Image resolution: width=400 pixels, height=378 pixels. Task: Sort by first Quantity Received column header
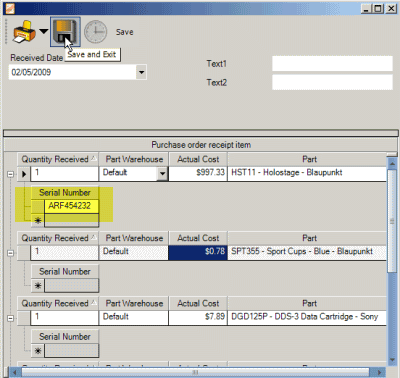(x=58, y=159)
